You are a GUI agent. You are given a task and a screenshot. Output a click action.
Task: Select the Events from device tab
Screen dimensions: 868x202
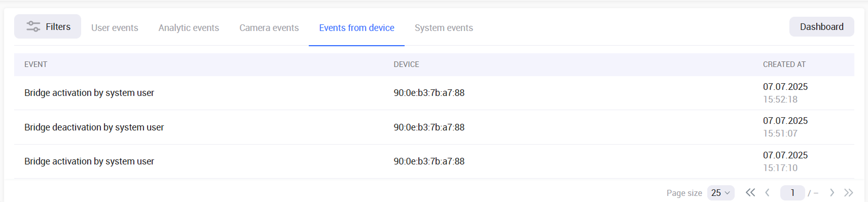357,28
